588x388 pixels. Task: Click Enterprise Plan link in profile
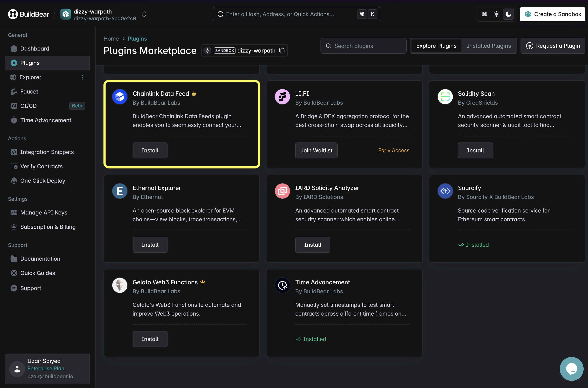click(x=46, y=369)
